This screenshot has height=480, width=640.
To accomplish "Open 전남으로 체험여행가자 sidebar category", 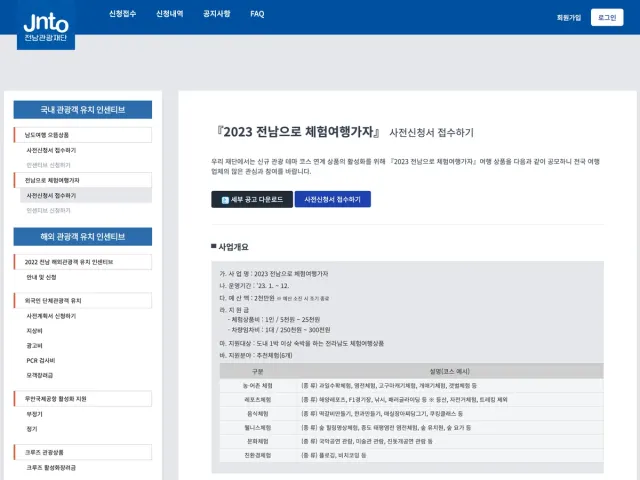I will [x=83, y=180].
